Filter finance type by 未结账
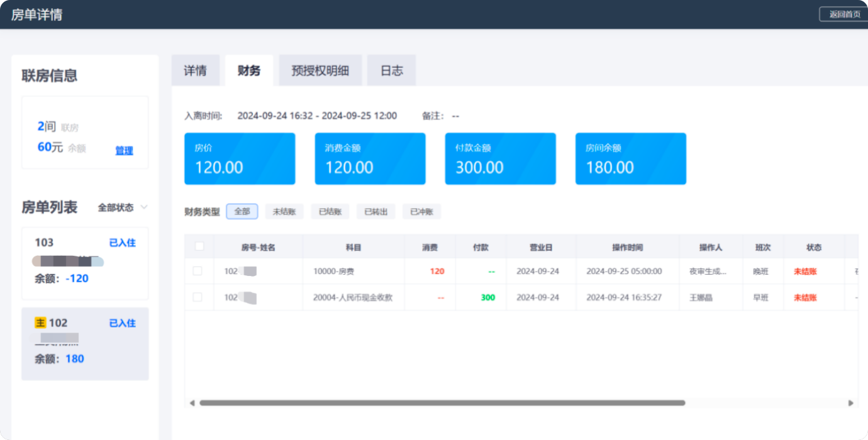Screen dimensions: 868x440 [284, 212]
